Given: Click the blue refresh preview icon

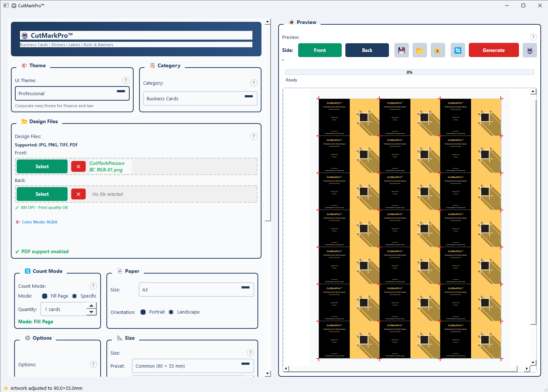Looking at the screenshot, I should 458,50.
